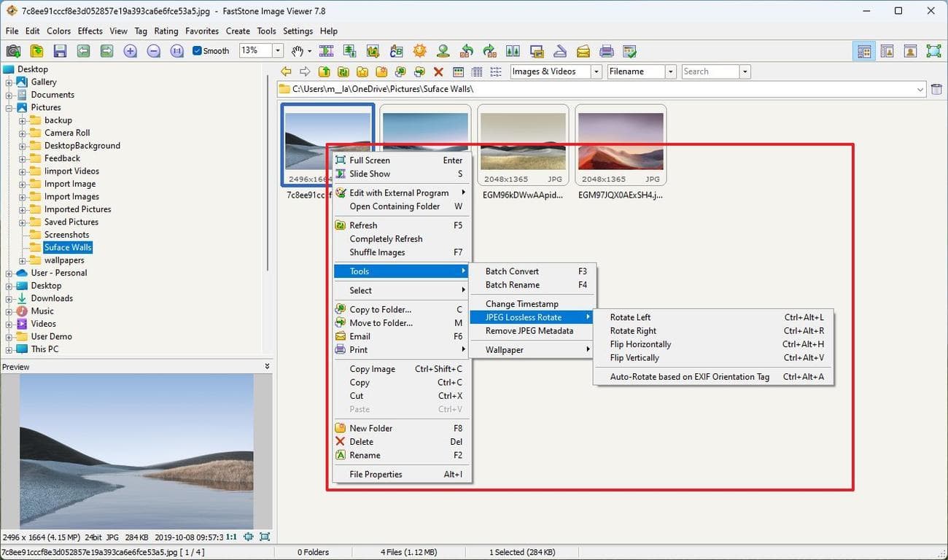
Task: Click the Up One Level folder icon
Action: click(x=325, y=71)
